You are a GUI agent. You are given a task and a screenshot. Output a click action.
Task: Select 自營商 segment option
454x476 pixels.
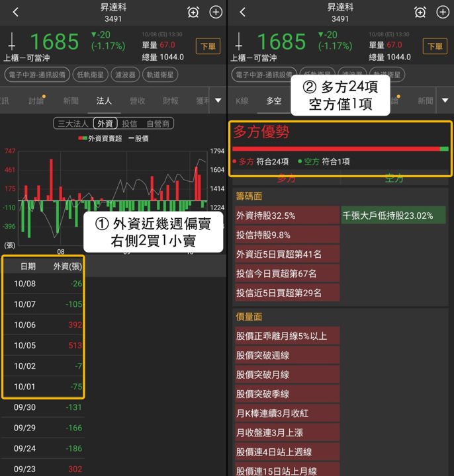(158, 124)
